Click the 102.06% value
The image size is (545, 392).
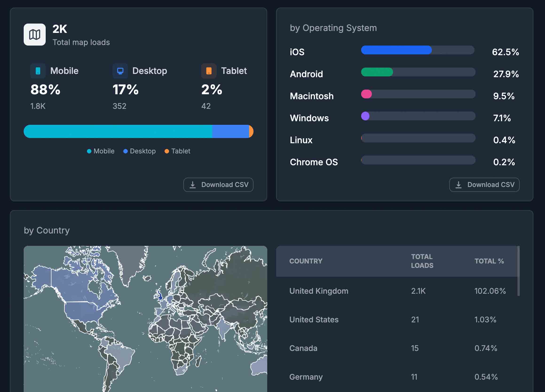pos(490,291)
